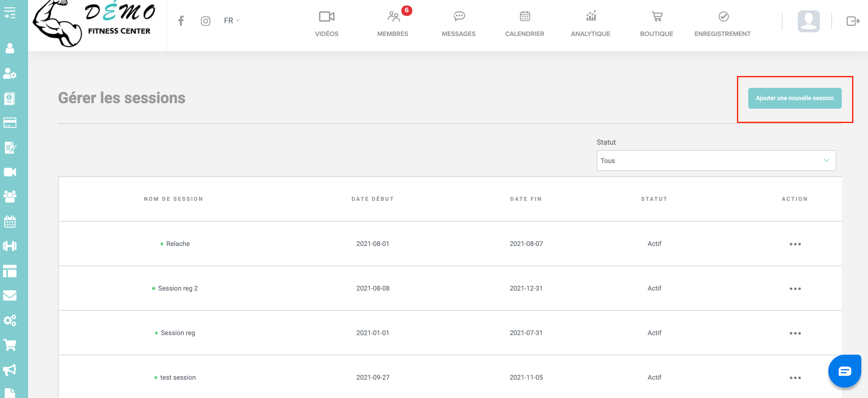The image size is (868, 398).
Task: Click the Relache session name
Action: pos(178,244)
